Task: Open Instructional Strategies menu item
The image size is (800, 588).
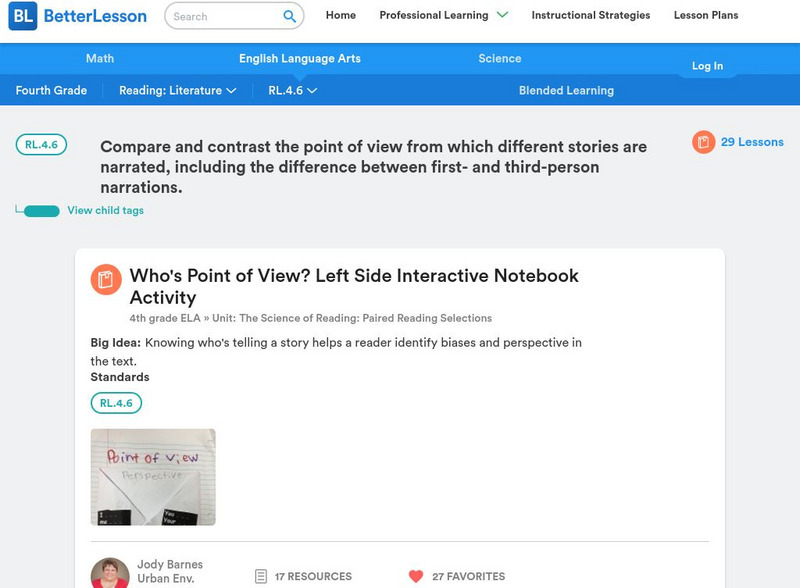Action: coord(590,16)
